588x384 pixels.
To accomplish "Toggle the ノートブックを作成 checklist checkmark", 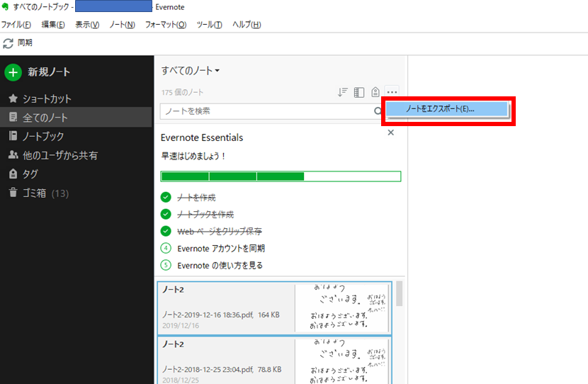I will point(166,214).
